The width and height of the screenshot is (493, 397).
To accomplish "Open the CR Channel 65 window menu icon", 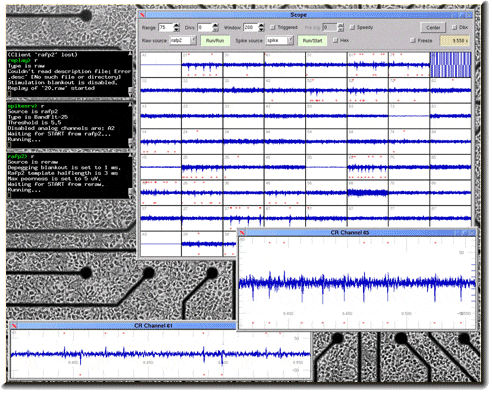I will (x=243, y=232).
